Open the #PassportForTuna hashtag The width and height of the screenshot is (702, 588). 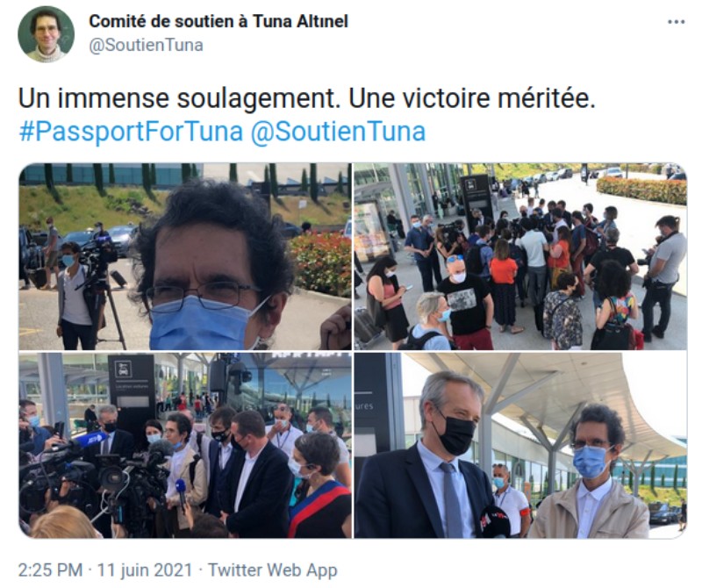131,132
